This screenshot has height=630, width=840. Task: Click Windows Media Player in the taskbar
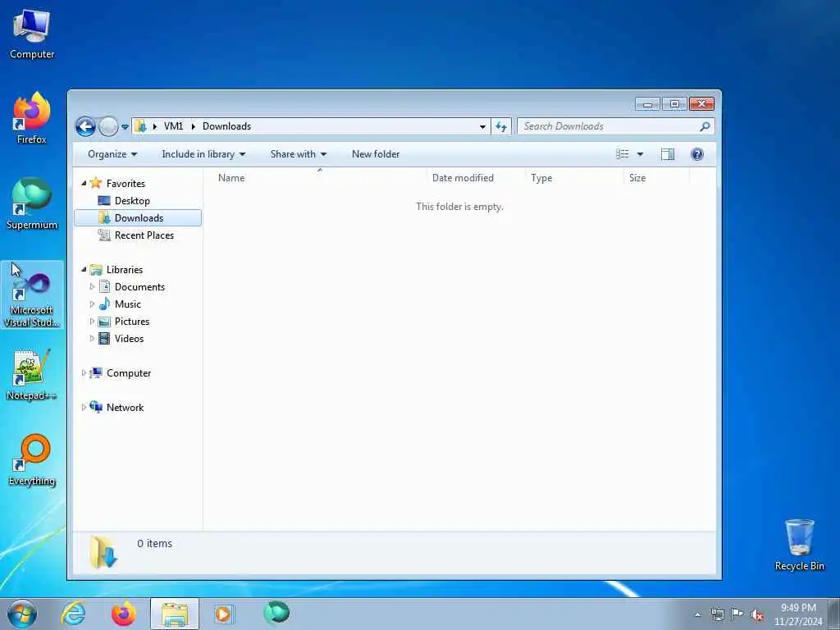click(x=224, y=614)
